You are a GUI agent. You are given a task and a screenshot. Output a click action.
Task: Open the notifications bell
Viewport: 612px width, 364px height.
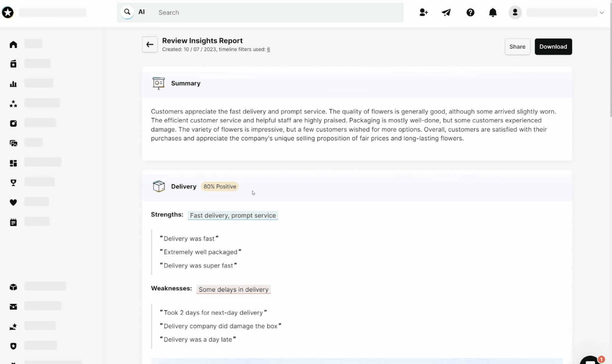493,13
